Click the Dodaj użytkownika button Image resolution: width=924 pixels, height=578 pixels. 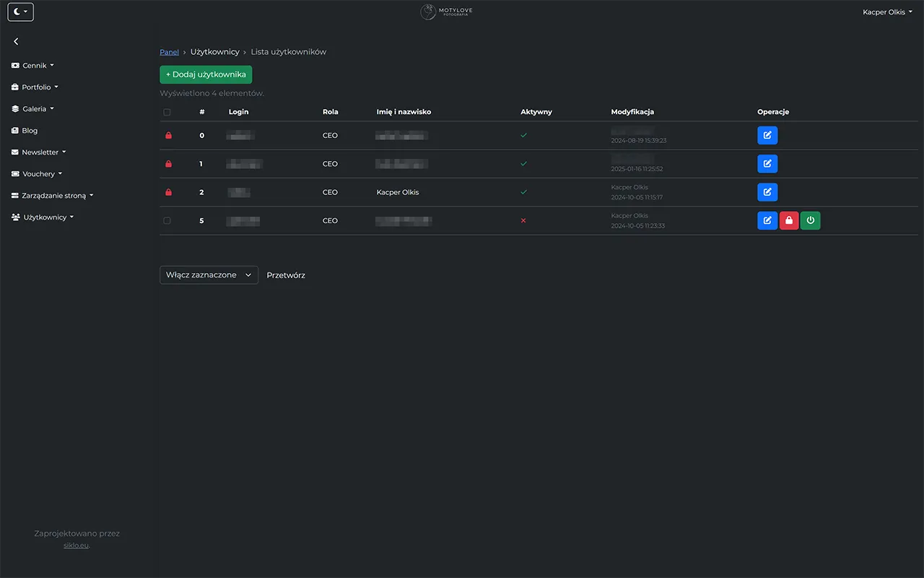[206, 74]
